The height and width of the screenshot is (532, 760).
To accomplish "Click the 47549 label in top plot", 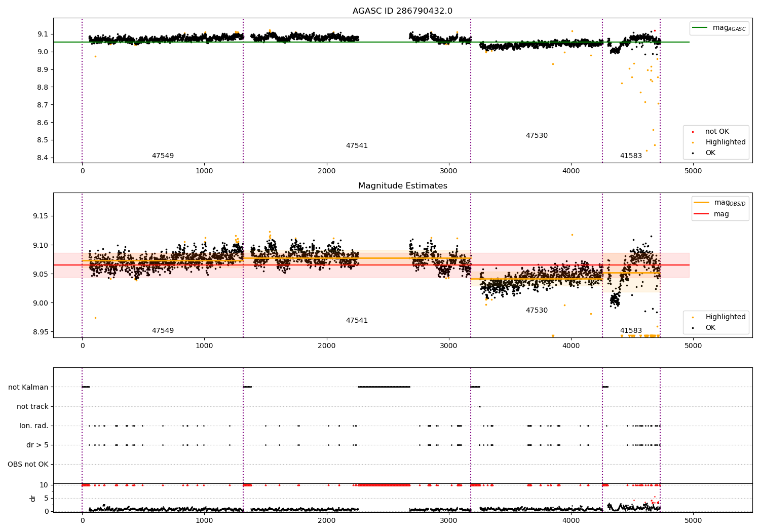I will click(163, 156).
